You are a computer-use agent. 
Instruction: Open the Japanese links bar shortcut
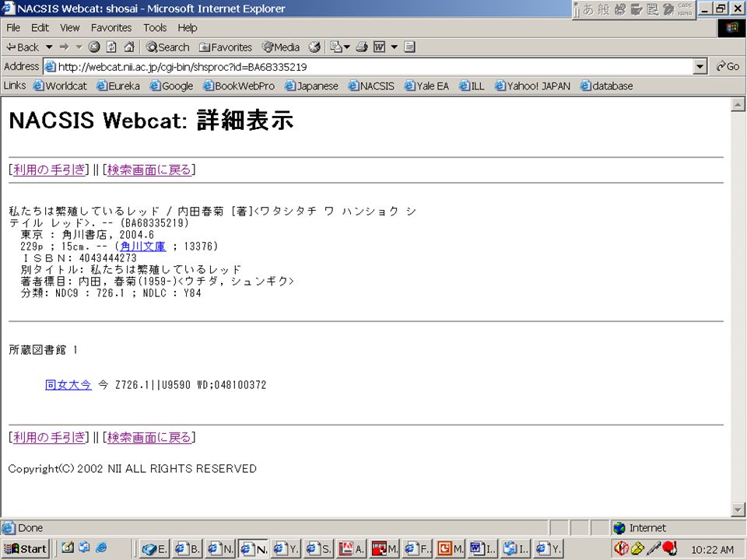point(311,86)
